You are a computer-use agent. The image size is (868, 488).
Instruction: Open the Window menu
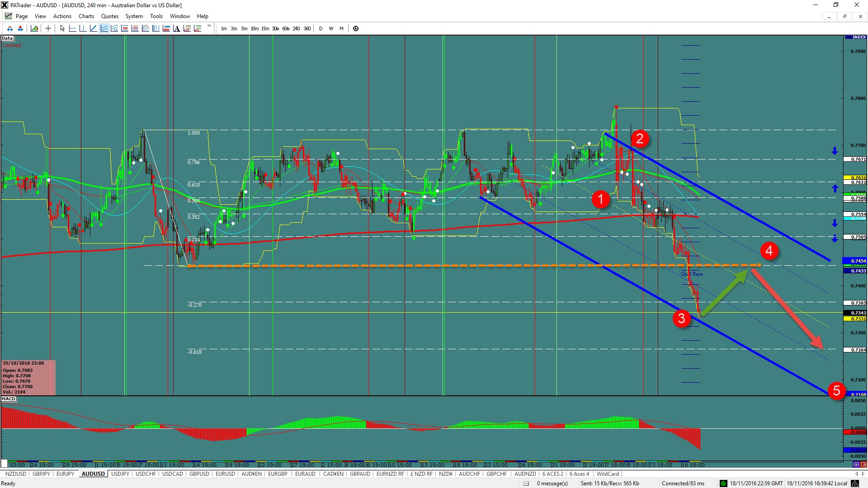pos(180,16)
